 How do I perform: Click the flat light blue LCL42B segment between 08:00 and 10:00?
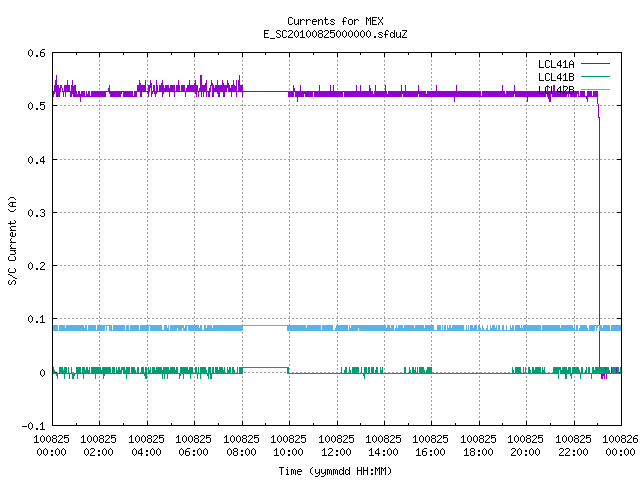265,326
